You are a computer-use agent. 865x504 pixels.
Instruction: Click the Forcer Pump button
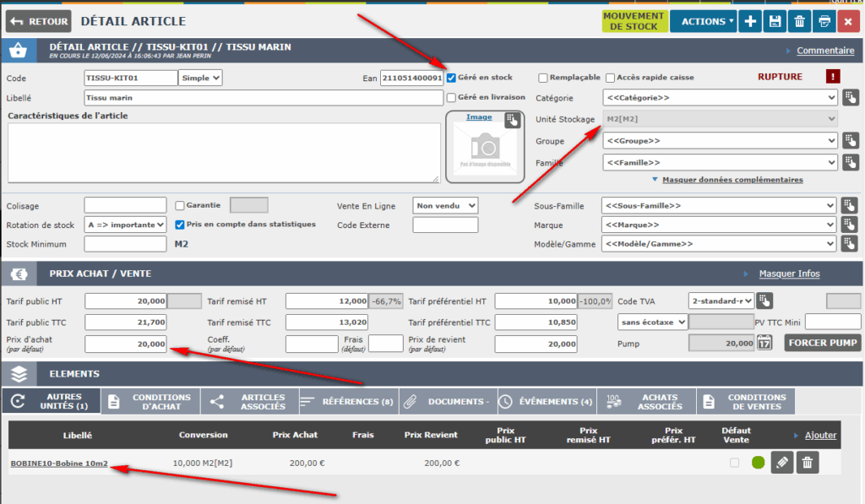(823, 343)
